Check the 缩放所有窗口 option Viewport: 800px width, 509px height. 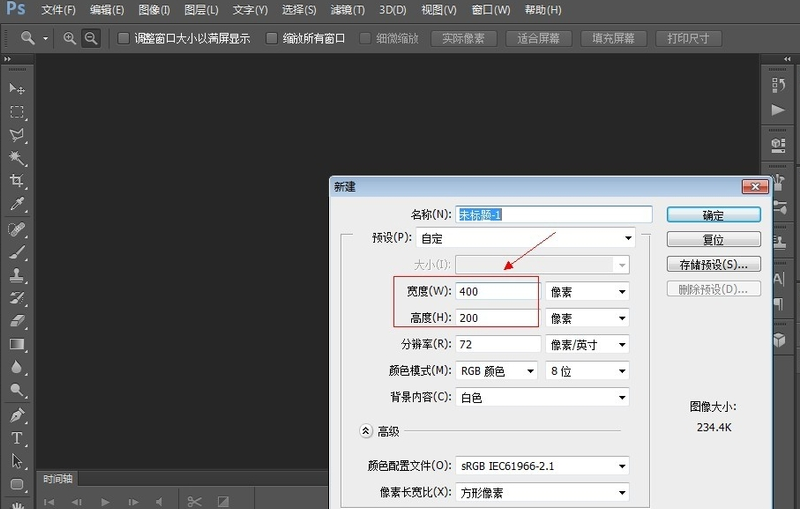click(x=271, y=39)
